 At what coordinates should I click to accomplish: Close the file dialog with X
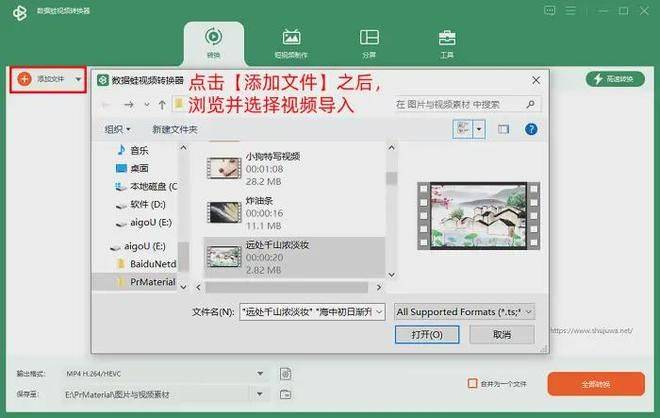[536, 80]
